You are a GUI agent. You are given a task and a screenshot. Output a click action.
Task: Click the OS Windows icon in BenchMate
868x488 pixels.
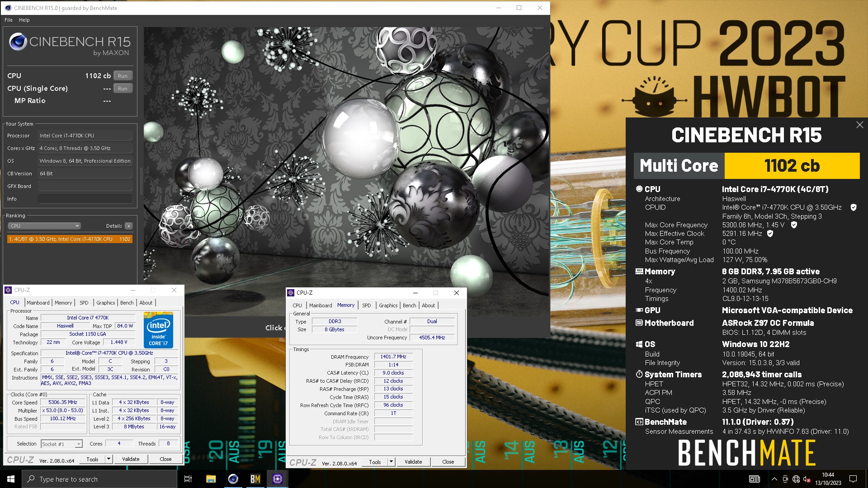tap(639, 344)
